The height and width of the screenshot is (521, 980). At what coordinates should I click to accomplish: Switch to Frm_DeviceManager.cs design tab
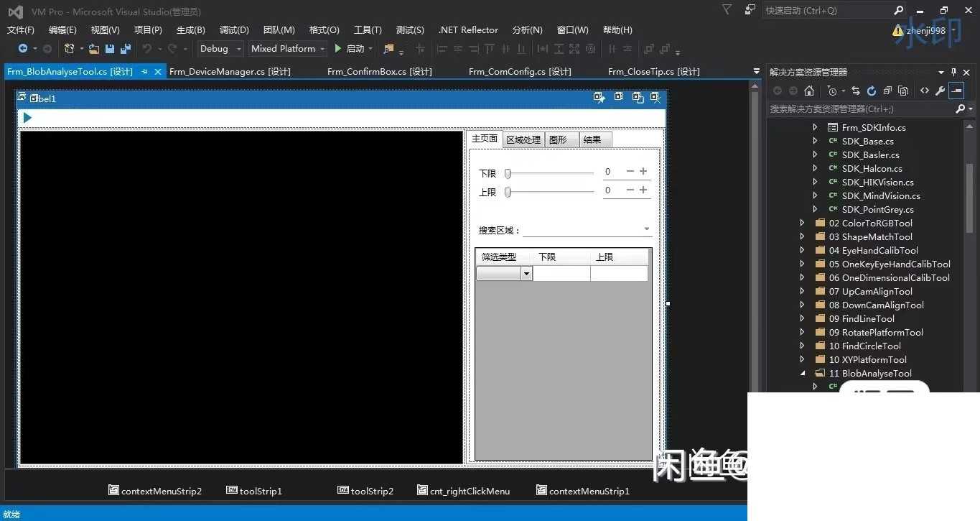point(230,72)
